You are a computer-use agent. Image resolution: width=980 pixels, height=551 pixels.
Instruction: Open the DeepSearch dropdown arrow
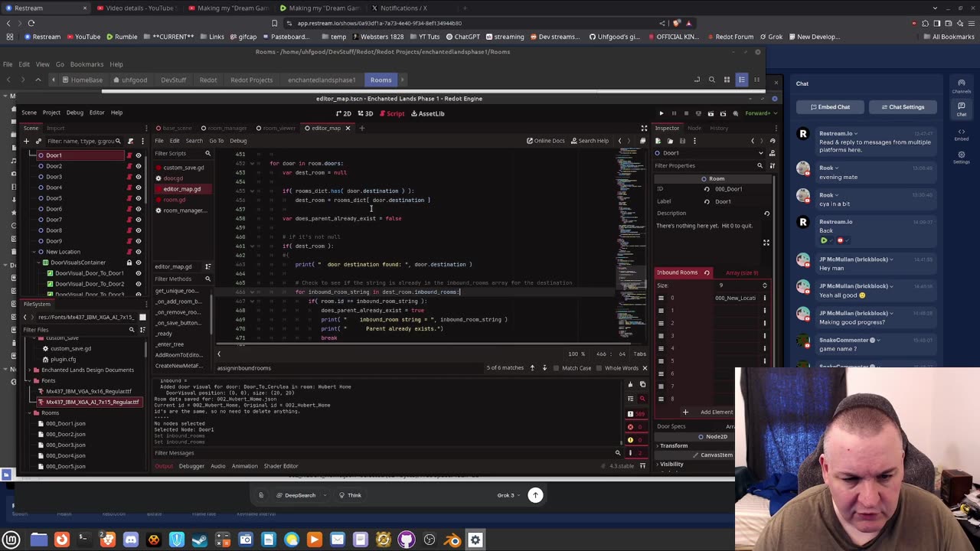pyautogui.click(x=323, y=495)
